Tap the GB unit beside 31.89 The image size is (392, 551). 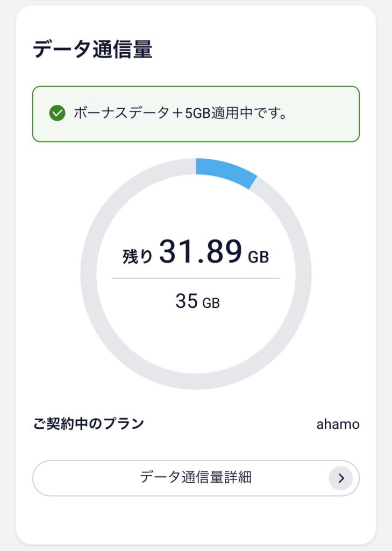click(x=258, y=258)
